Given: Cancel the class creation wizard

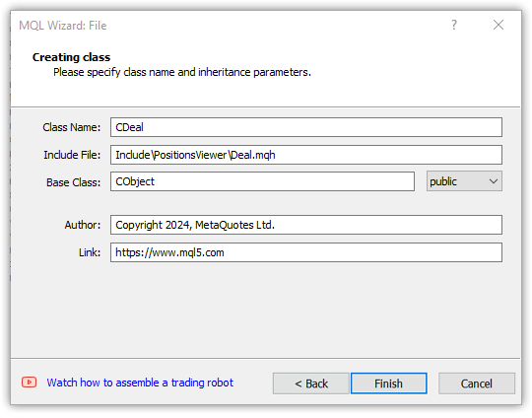Looking at the screenshot, I should (477, 383).
